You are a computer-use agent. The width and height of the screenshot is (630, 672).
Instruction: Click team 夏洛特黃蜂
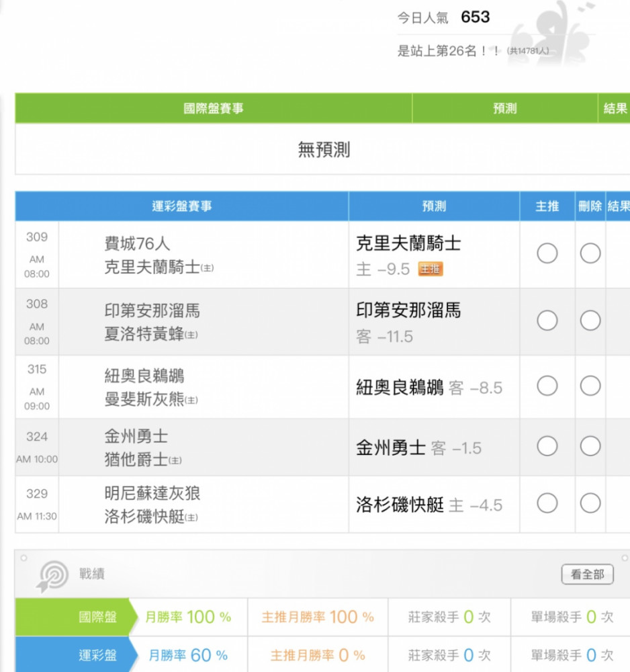[x=150, y=334]
